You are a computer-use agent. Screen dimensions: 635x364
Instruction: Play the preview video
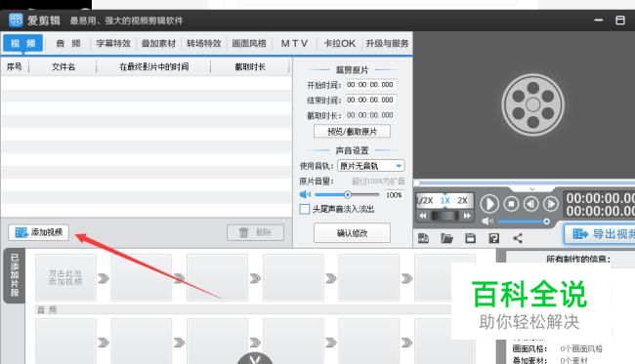[489, 204]
